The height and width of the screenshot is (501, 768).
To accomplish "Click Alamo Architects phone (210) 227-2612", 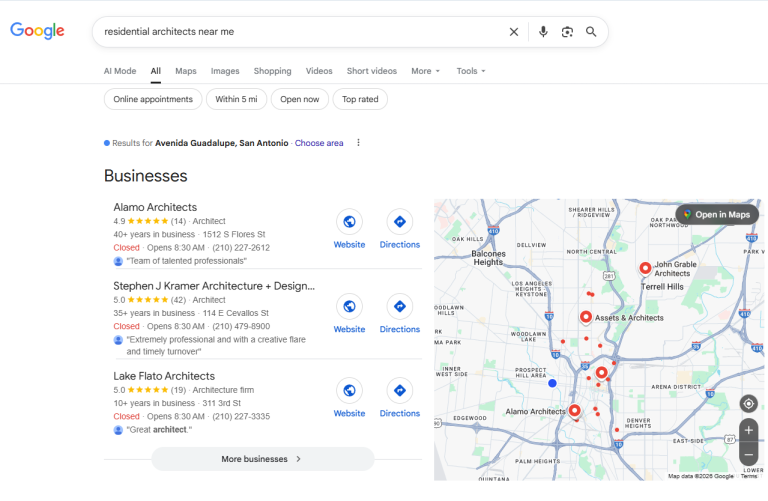I will point(241,248).
